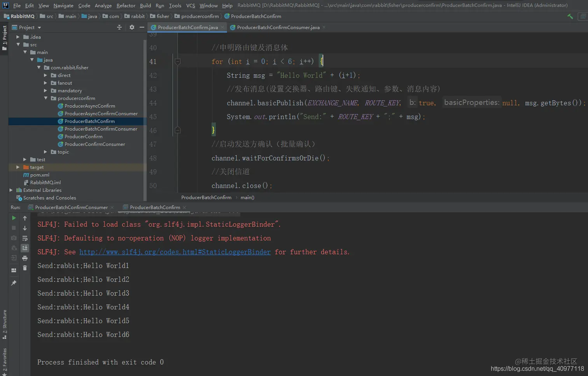
Task: Expand the .idea folder
Action: point(18,37)
